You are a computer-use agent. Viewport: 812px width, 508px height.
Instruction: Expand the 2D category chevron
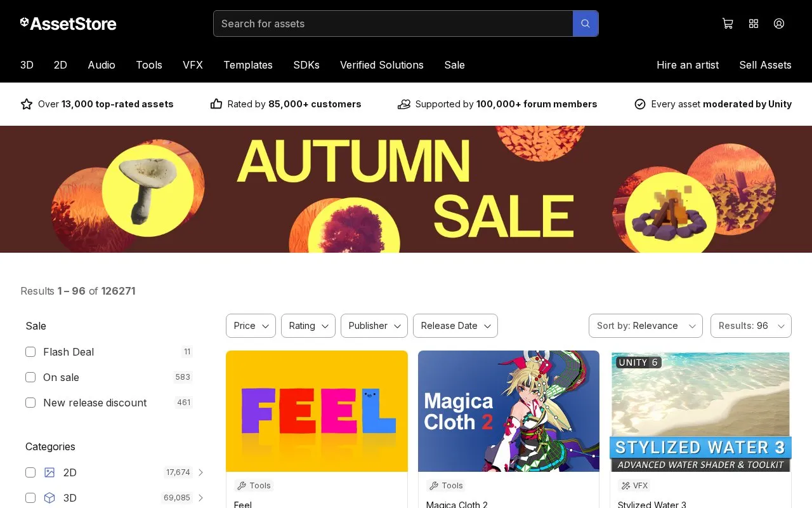click(200, 472)
